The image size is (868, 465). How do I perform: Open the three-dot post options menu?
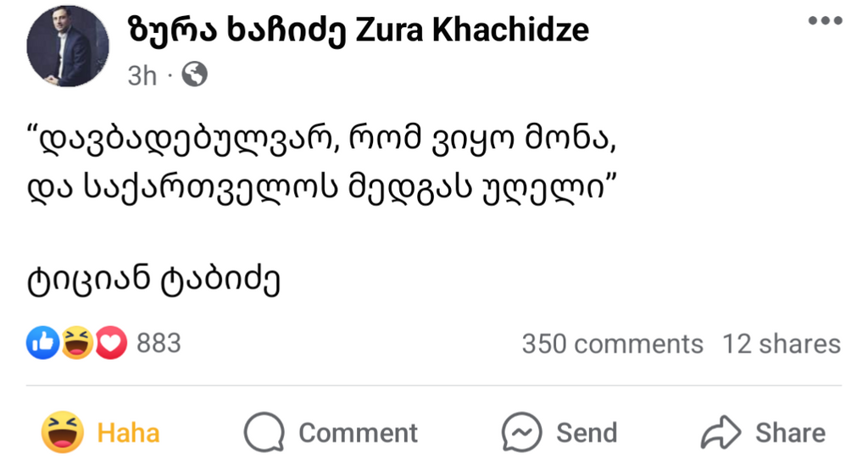[x=824, y=21]
